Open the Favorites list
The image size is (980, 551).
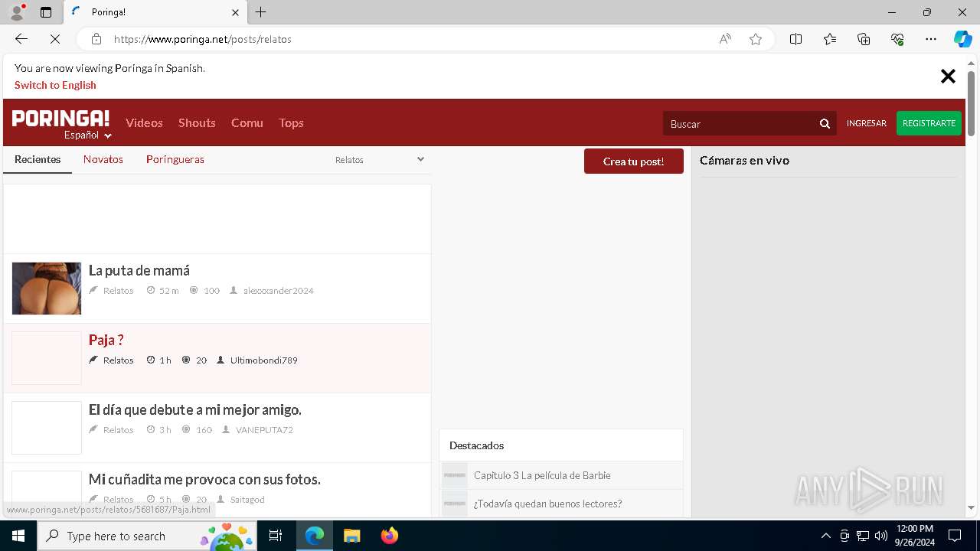[830, 39]
